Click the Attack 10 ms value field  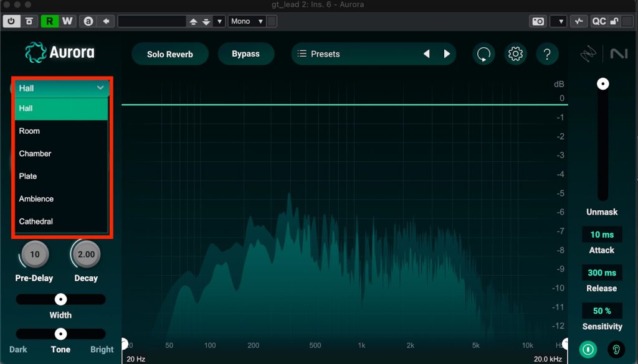pyautogui.click(x=602, y=235)
